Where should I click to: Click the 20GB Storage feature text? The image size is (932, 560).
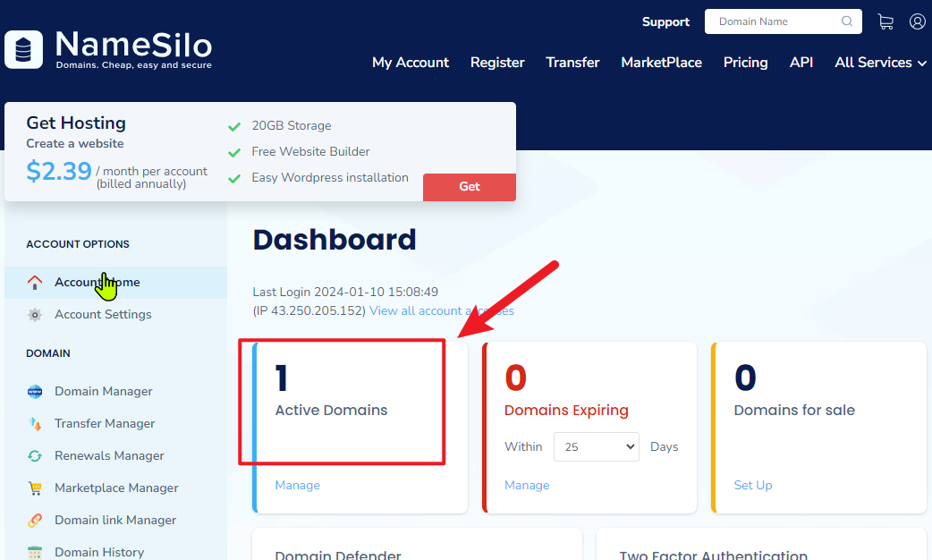tap(292, 126)
